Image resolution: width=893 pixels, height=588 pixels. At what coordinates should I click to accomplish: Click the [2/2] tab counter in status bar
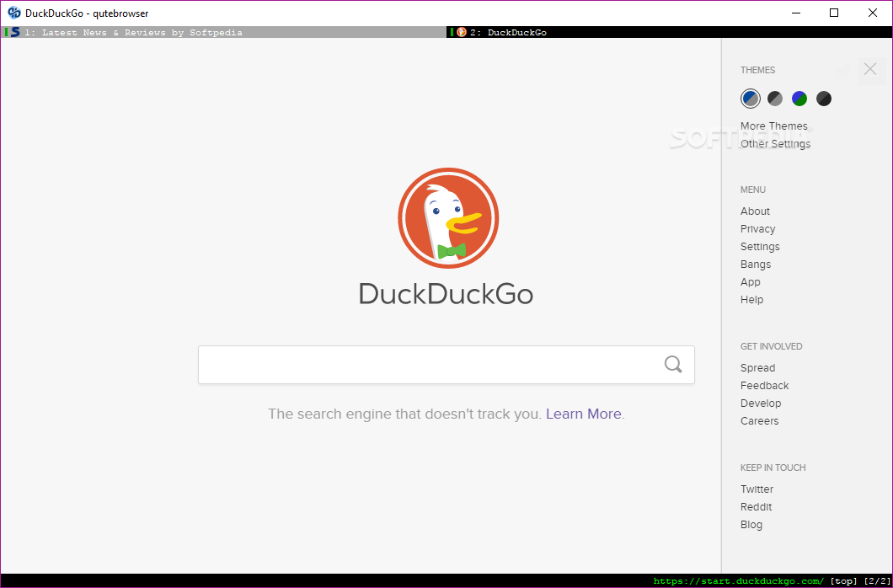coord(877,581)
